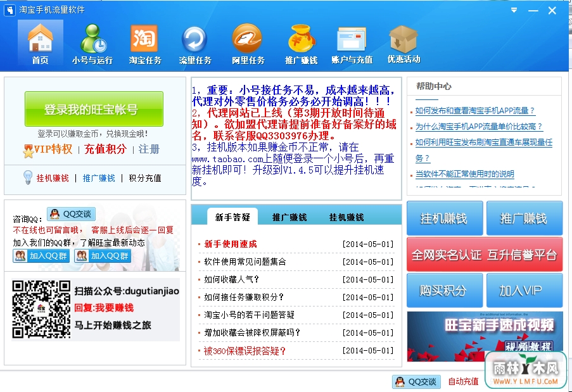Open the title bar dropdown arrow menu
The height and width of the screenshot is (392, 572).
pyautogui.click(x=514, y=10)
